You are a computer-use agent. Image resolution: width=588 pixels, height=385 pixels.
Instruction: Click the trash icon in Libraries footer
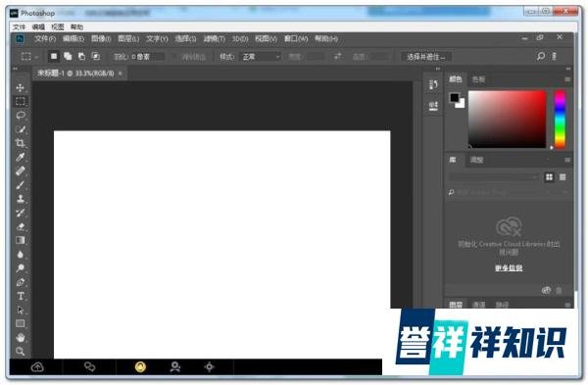click(560, 290)
